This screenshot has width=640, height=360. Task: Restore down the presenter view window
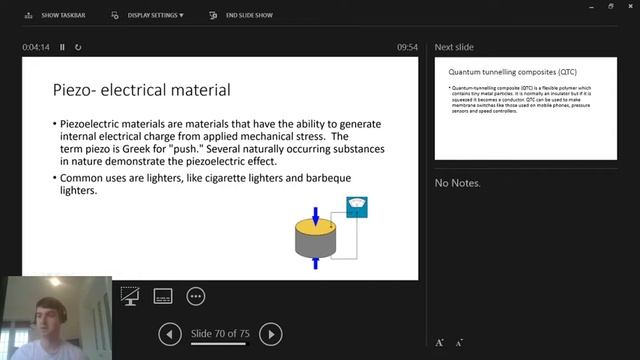tap(611, 7)
